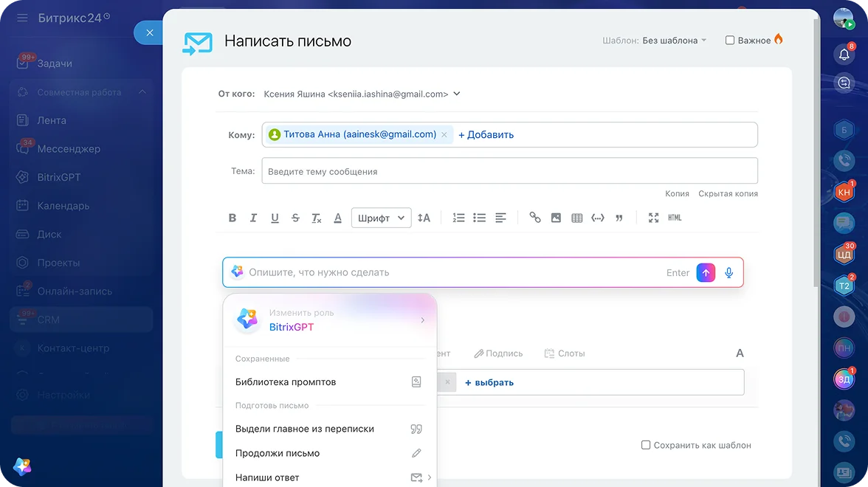Screen dimensions: 868x487
Task: Open the text color picker
Action: point(338,218)
